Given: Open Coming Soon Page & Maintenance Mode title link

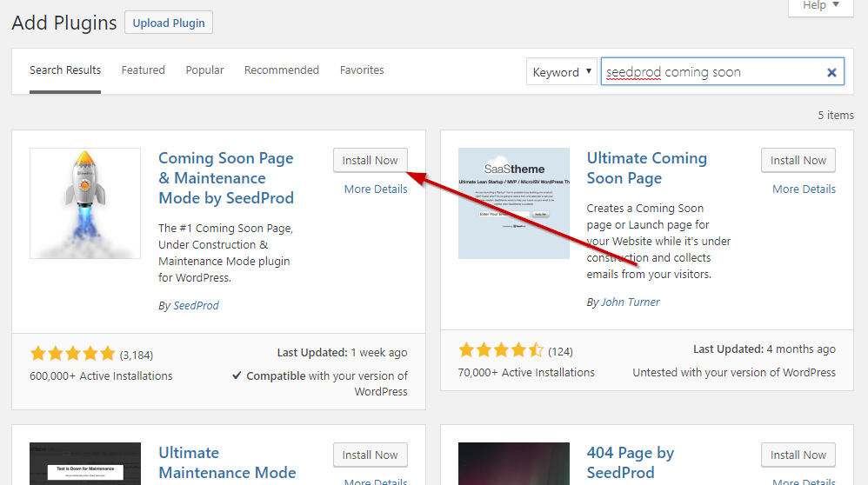Looking at the screenshot, I should coord(226,178).
